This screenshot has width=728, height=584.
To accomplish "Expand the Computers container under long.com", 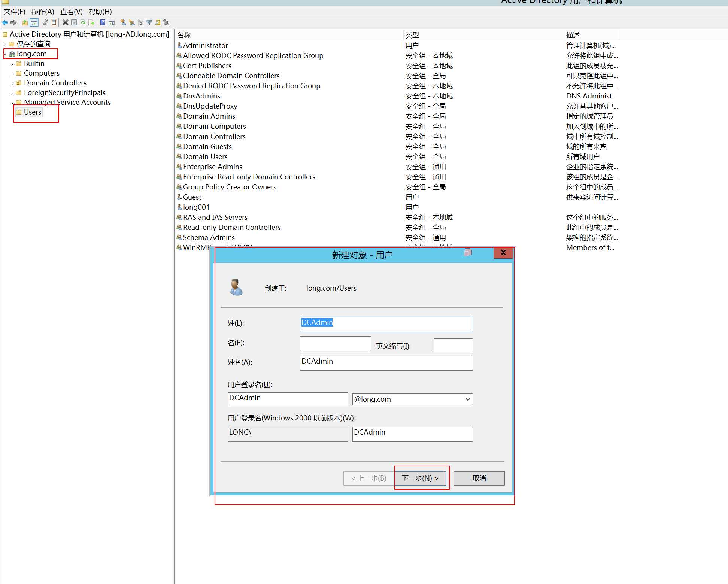I will (13, 73).
